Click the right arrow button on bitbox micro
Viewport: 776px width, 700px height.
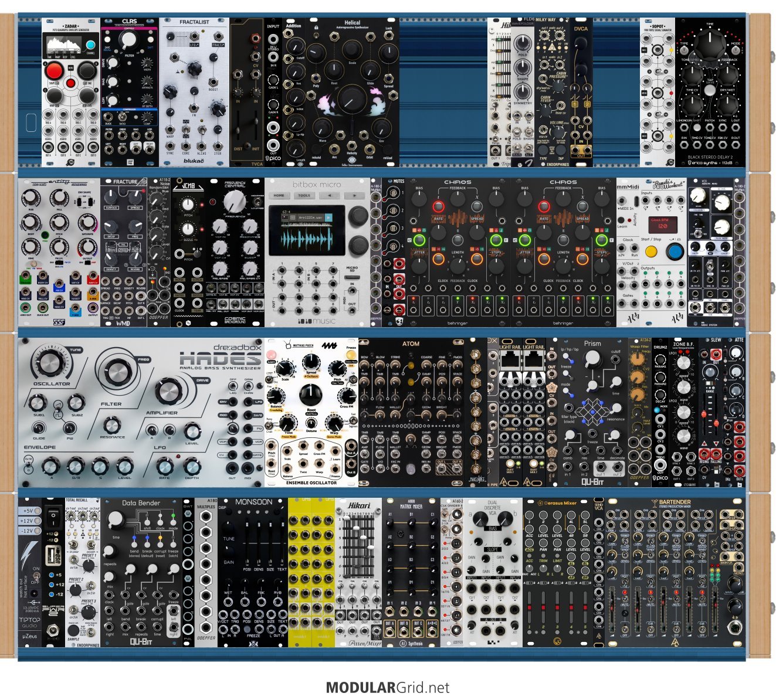[354, 196]
